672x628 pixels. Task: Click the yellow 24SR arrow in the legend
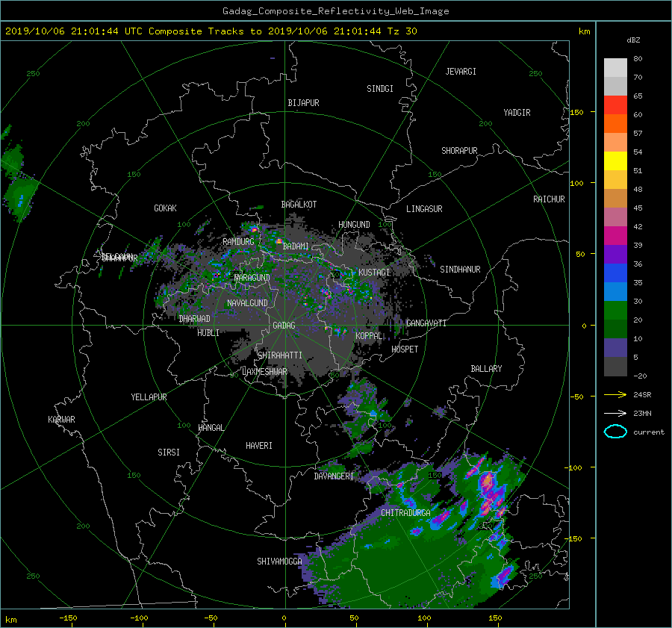pyautogui.click(x=615, y=394)
